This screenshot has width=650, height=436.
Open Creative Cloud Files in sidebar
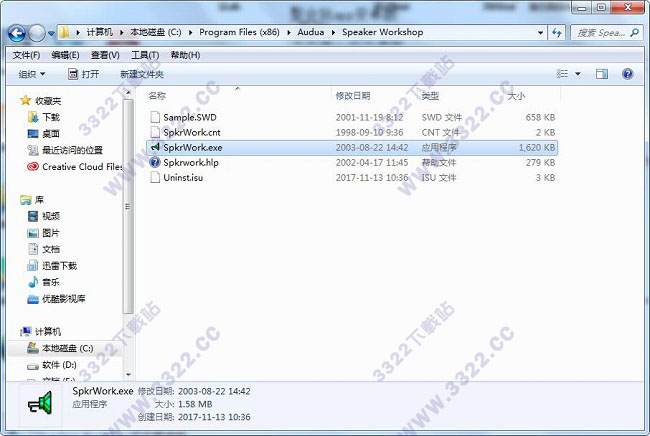pyautogui.click(x=82, y=167)
